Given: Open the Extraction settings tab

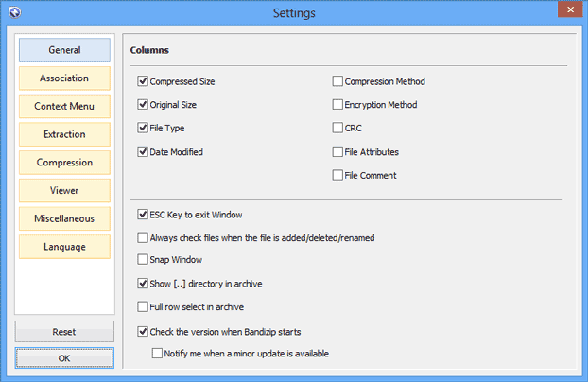Looking at the screenshot, I should tap(64, 134).
